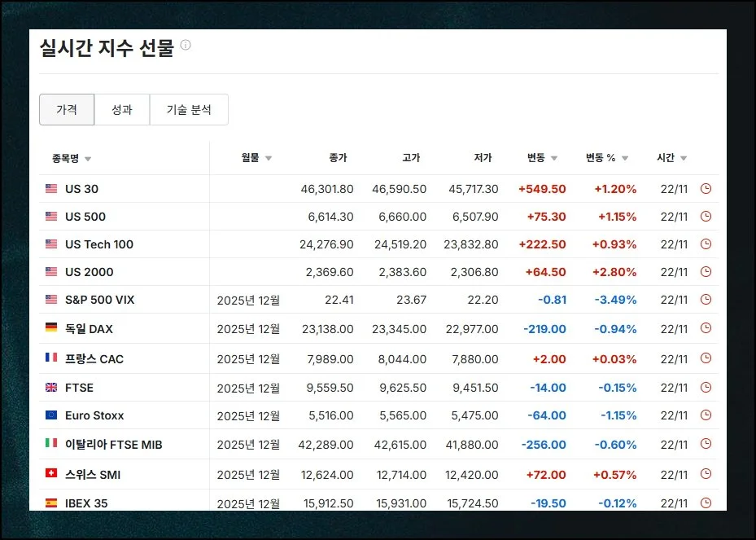The image size is (756, 540).
Task: Switch to the 성과 tab
Action: (x=122, y=109)
